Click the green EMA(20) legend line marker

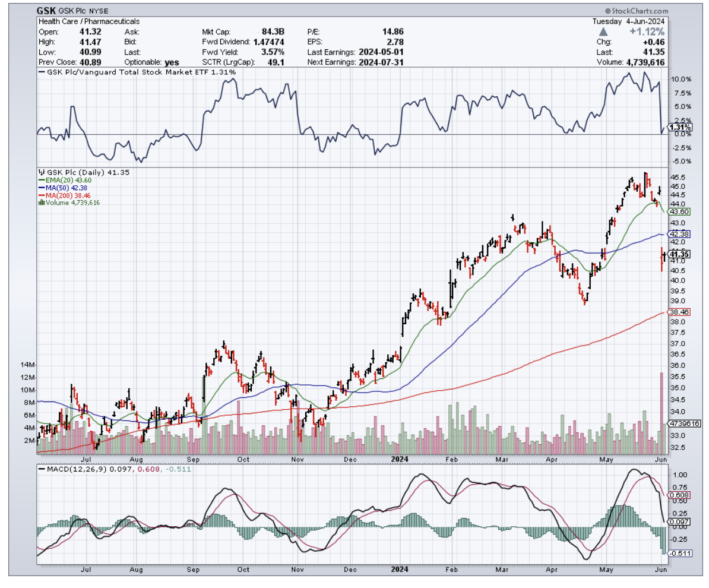tap(42, 180)
